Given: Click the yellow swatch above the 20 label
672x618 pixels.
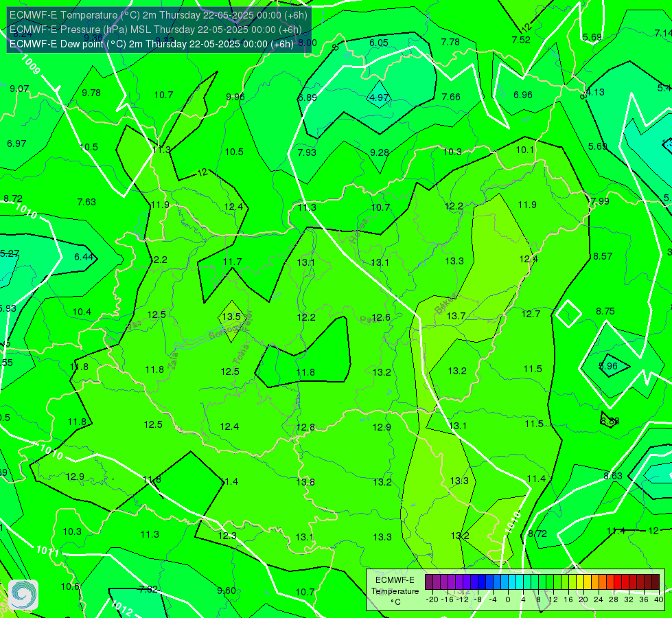Looking at the screenshot, I should coord(580,582).
